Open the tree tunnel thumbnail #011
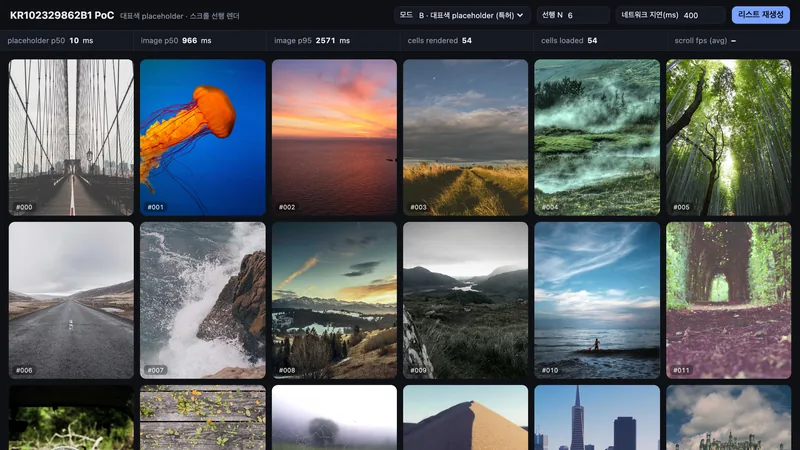The height and width of the screenshot is (450, 800). [x=729, y=300]
